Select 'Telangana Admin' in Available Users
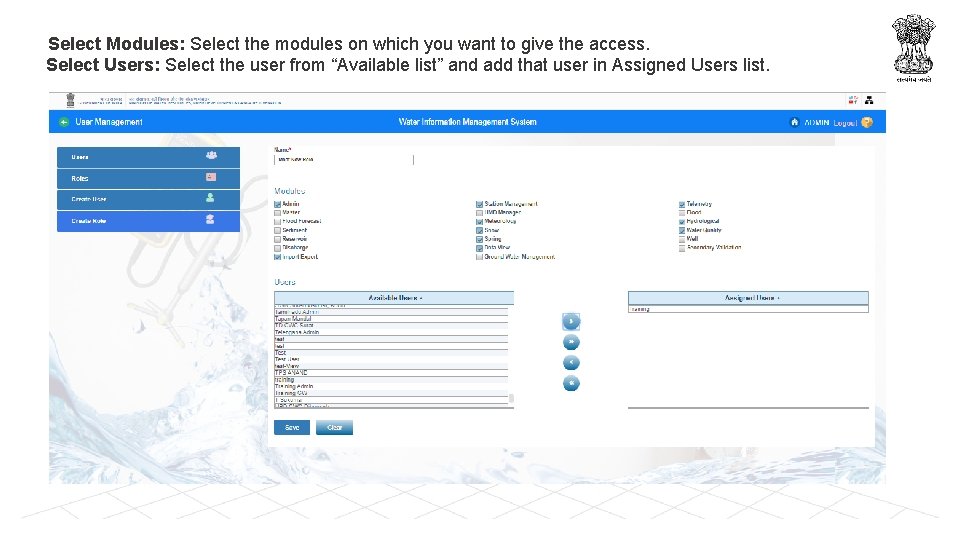The height and width of the screenshot is (540, 960). 391,332
